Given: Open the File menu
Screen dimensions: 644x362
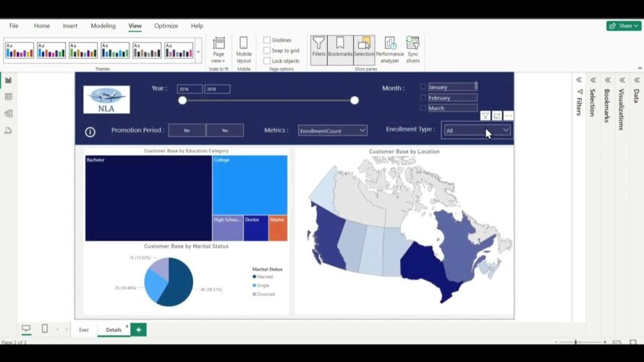Looking at the screenshot, I should point(14,25).
